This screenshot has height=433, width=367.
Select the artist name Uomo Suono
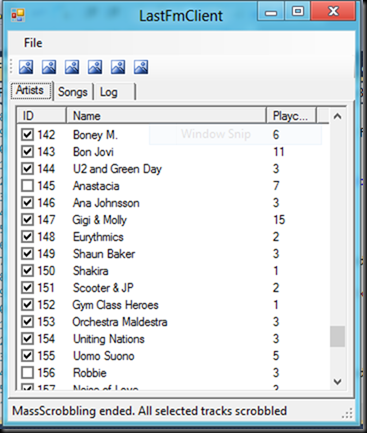coord(104,356)
